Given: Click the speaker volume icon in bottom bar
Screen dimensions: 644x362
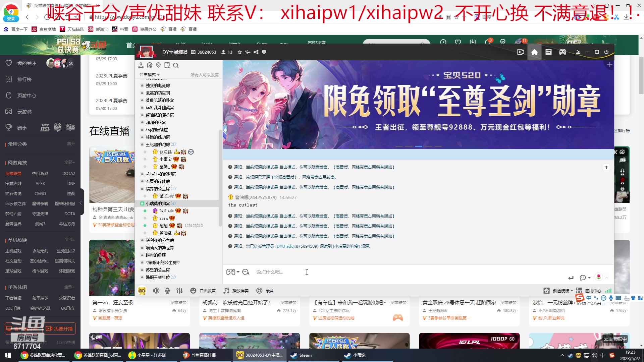Looking at the screenshot, I should pos(156,291).
